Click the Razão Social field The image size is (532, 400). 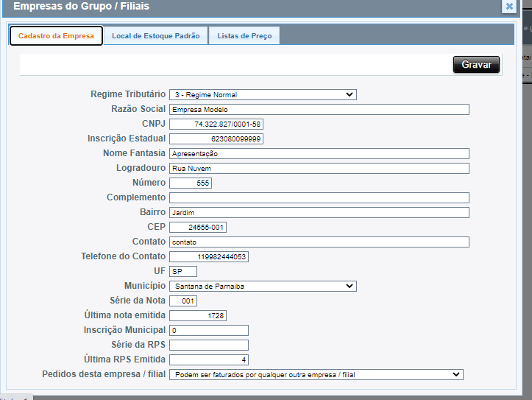click(319, 109)
